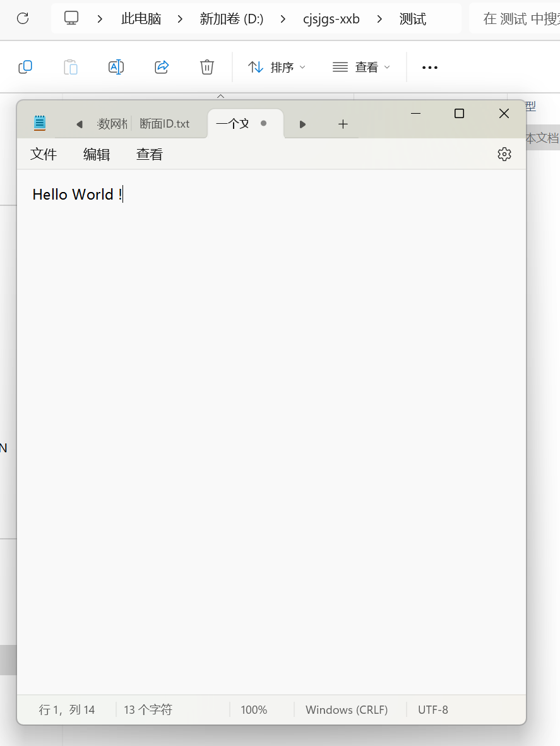The image size is (560, 746).
Task: Click the delete trash icon in Explorer toolbar
Action: click(x=207, y=67)
